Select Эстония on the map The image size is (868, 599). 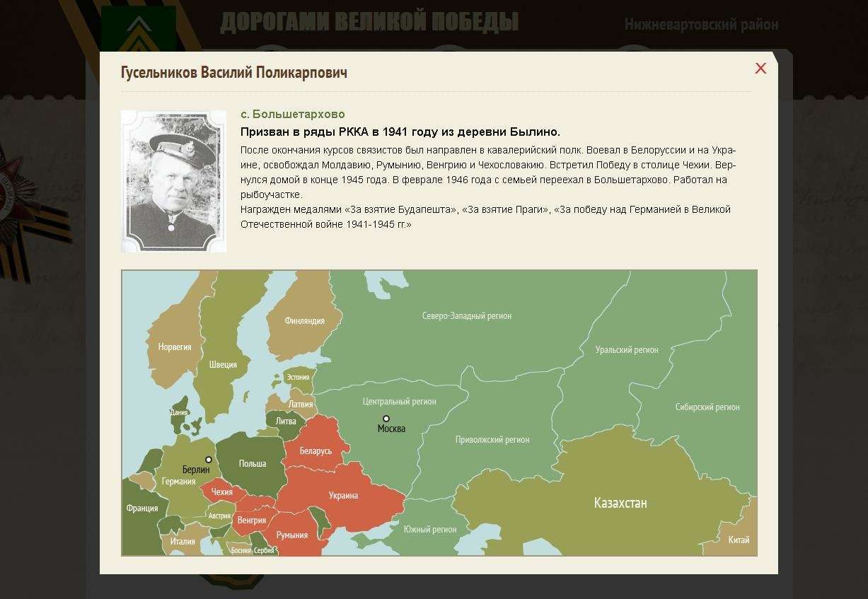298,377
